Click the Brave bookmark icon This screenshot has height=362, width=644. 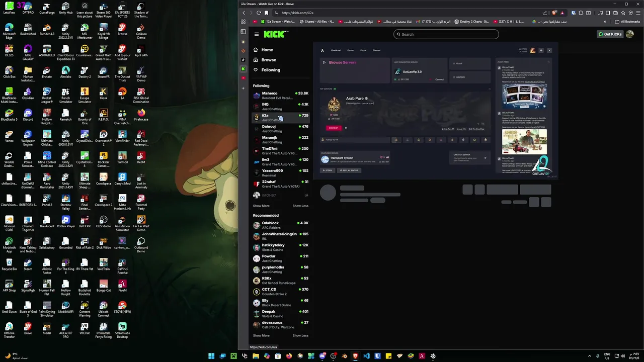point(267,13)
